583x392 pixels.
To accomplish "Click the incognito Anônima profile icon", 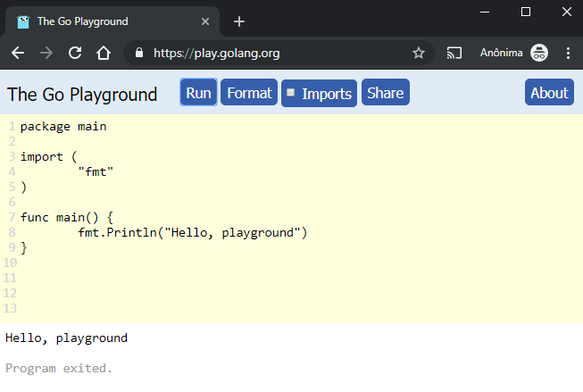I will click(x=538, y=53).
